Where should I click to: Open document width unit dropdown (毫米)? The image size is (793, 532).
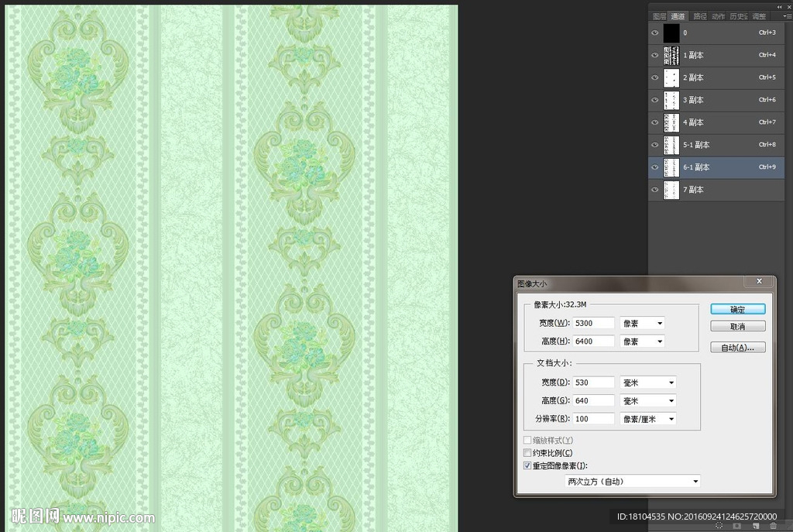coord(648,383)
